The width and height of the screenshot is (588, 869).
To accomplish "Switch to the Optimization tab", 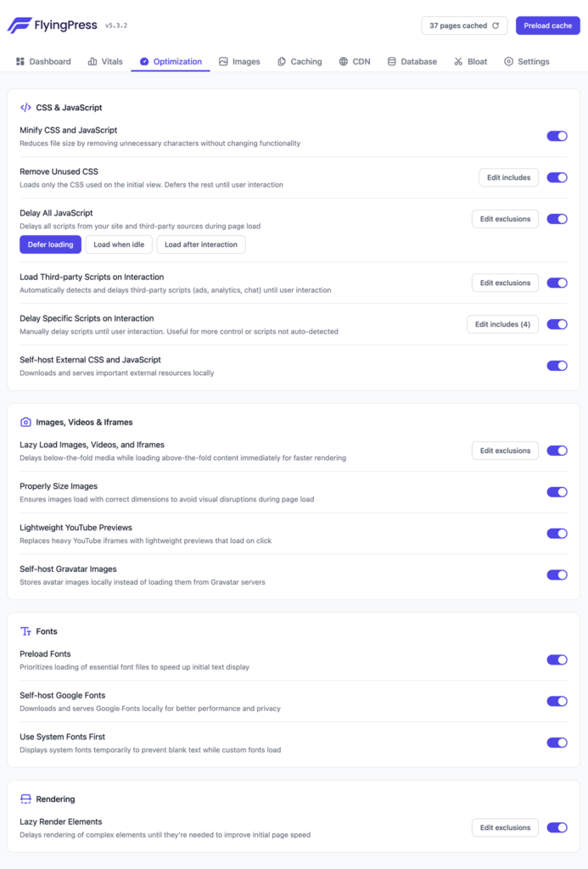I will coord(171,62).
